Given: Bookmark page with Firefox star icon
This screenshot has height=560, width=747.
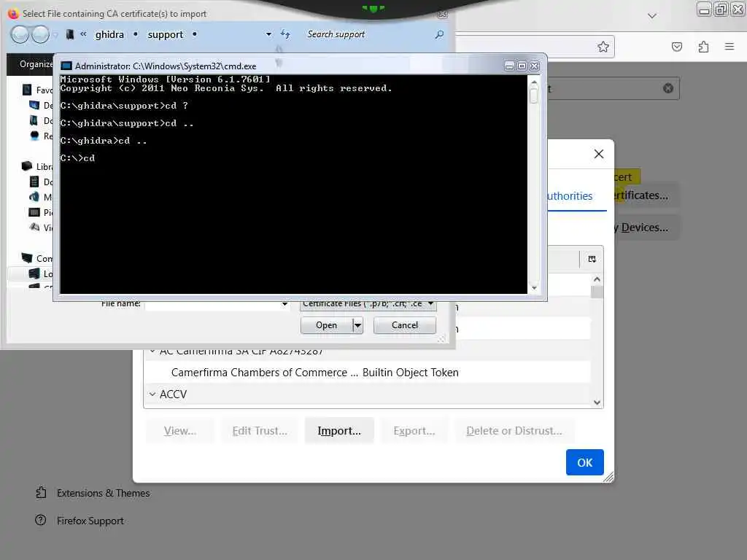Looking at the screenshot, I should [603, 47].
